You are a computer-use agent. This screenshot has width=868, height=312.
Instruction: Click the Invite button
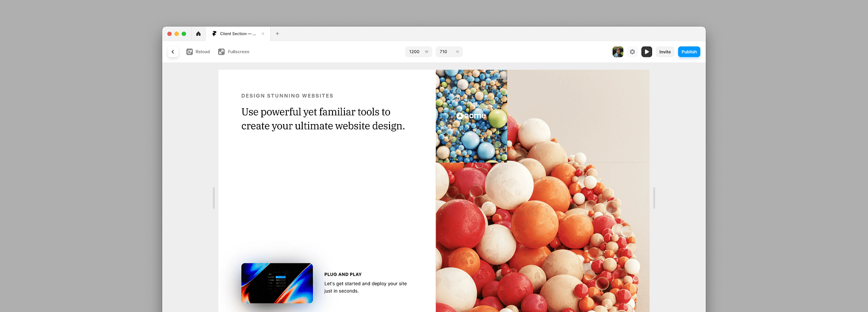click(665, 52)
